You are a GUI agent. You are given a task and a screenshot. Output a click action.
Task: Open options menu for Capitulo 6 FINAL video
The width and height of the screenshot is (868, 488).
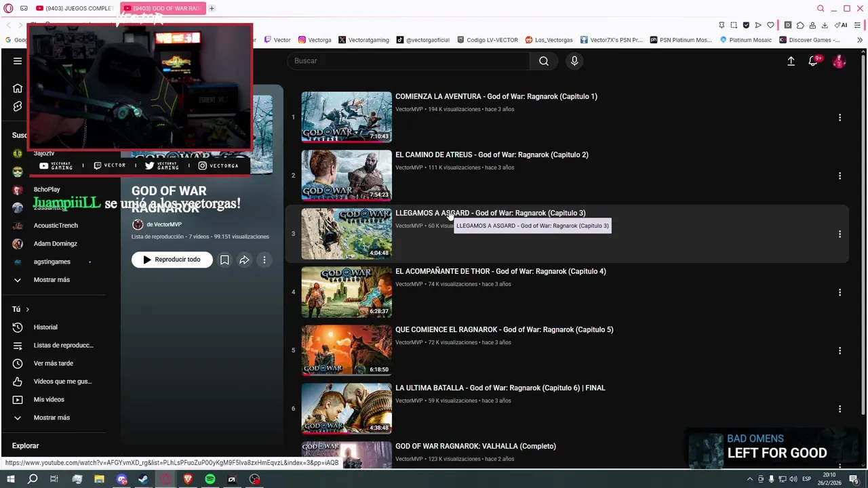click(x=840, y=409)
